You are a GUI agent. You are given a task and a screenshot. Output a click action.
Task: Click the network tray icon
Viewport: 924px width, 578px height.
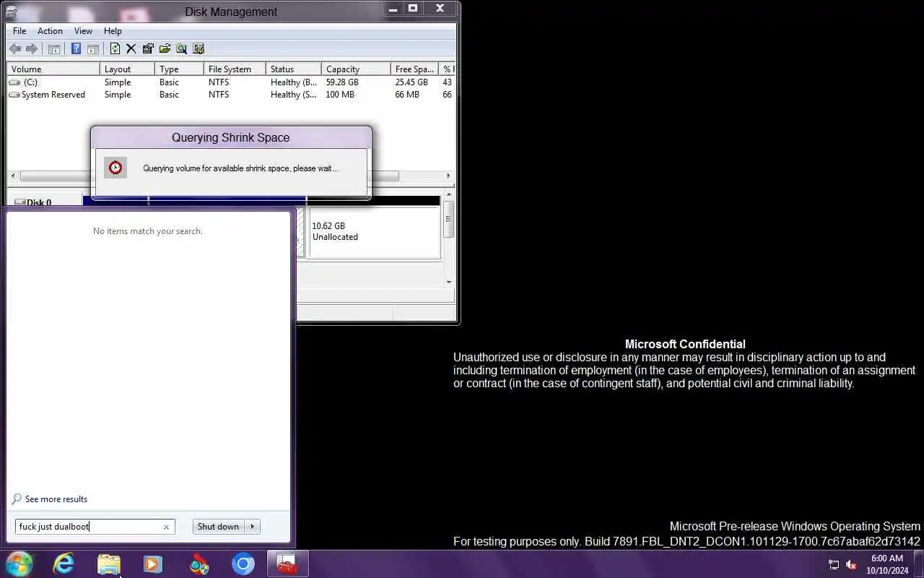click(x=834, y=565)
